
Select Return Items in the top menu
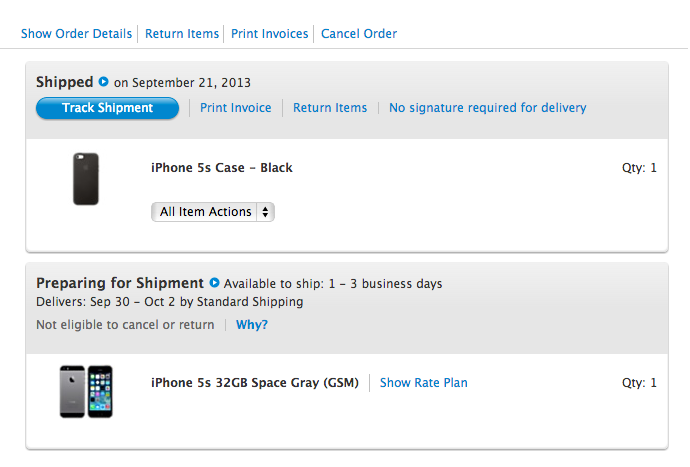click(182, 34)
